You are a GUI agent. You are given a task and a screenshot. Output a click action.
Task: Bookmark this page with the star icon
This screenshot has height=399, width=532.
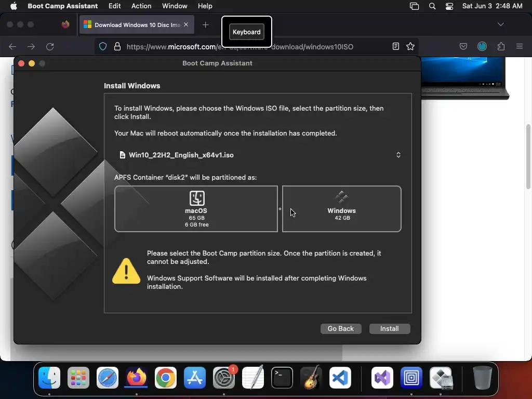tap(410, 46)
